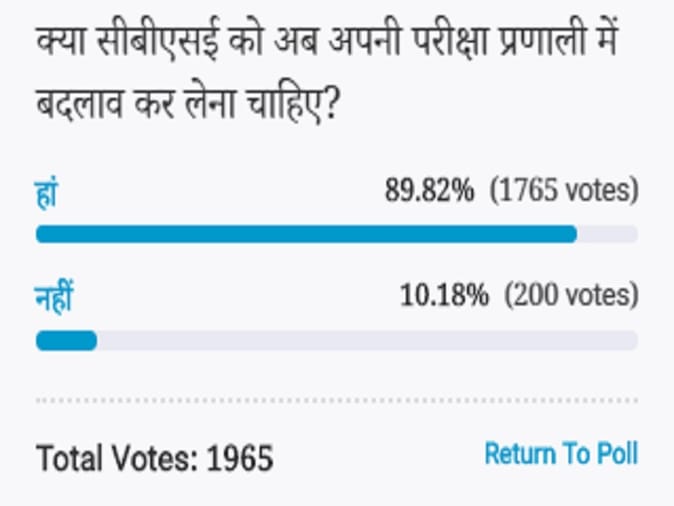This screenshot has width=674, height=506.
Task: Click the (200 votes) count
Action: 571,295
